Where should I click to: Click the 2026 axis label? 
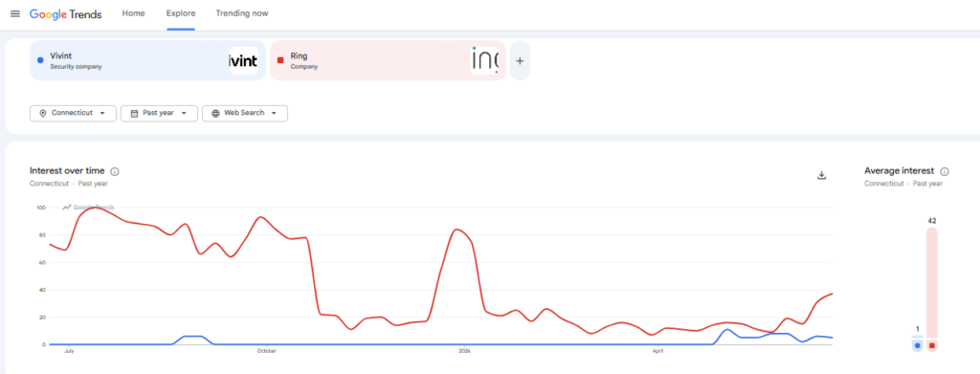point(464,351)
